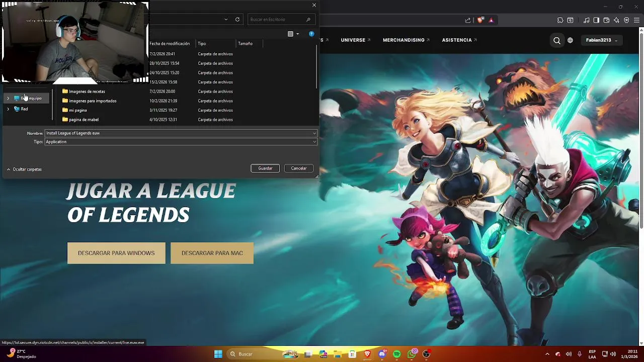The height and width of the screenshot is (362, 644).
Task: Click the ESP LAA keyboard language indicator
Action: click(592, 354)
